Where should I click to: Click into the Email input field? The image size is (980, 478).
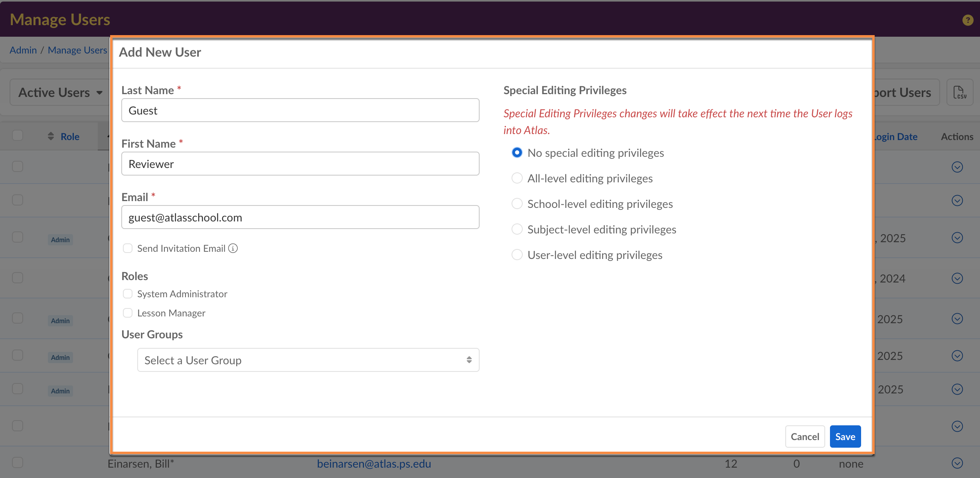click(x=300, y=217)
